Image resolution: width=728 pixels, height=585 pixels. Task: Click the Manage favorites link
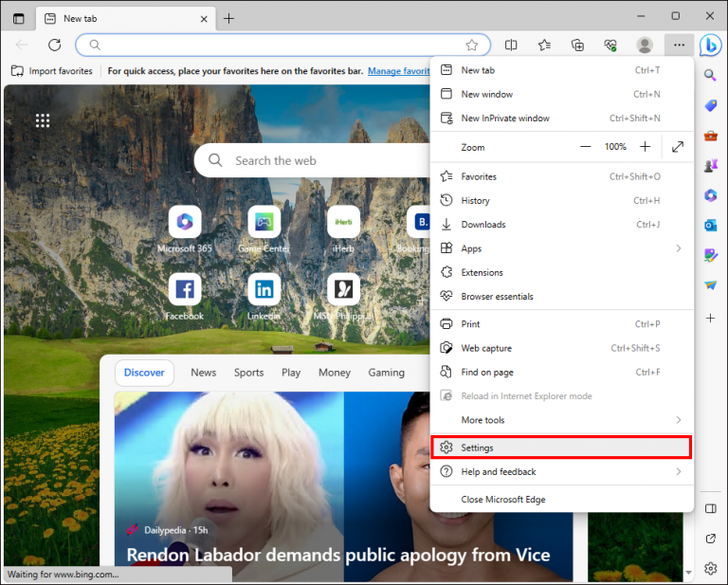click(x=399, y=71)
